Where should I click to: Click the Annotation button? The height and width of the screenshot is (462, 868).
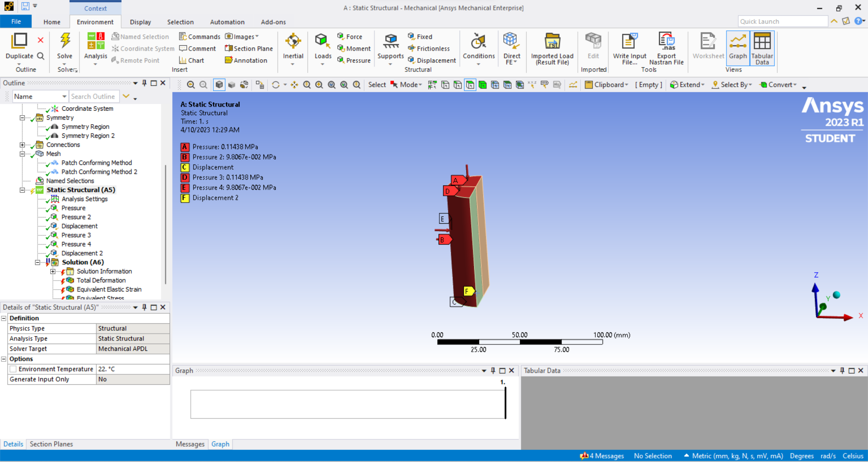pyautogui.click(x=246, y=60)
